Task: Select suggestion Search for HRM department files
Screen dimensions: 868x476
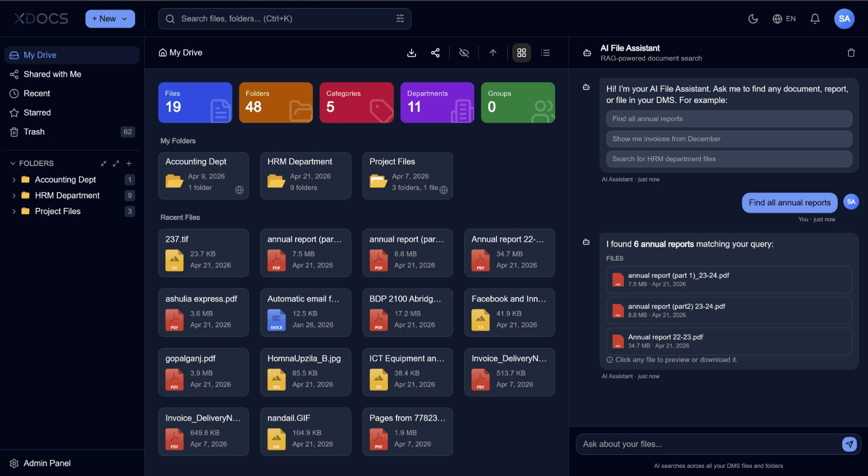Action: coord(729,159)
